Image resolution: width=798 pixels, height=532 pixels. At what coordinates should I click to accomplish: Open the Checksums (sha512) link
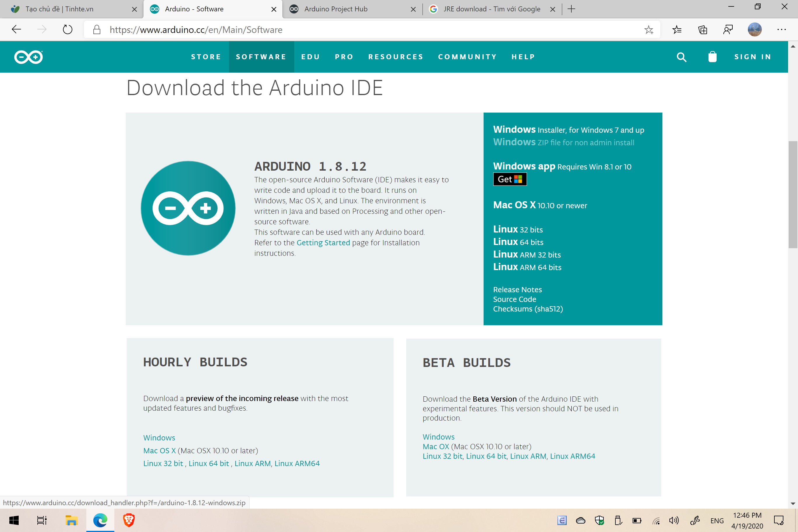tap(528, 309)
